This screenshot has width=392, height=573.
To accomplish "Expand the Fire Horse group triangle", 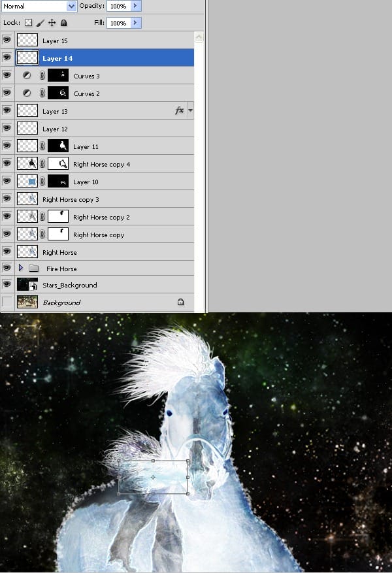I will point(21,269).
